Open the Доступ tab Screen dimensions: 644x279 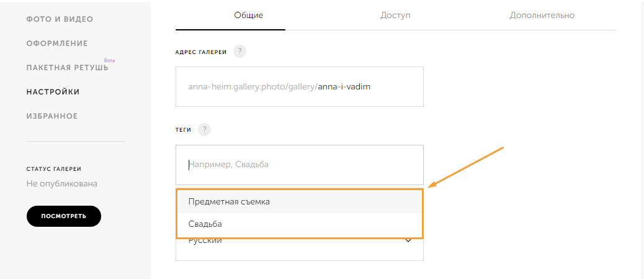click(x=395, y=16)
